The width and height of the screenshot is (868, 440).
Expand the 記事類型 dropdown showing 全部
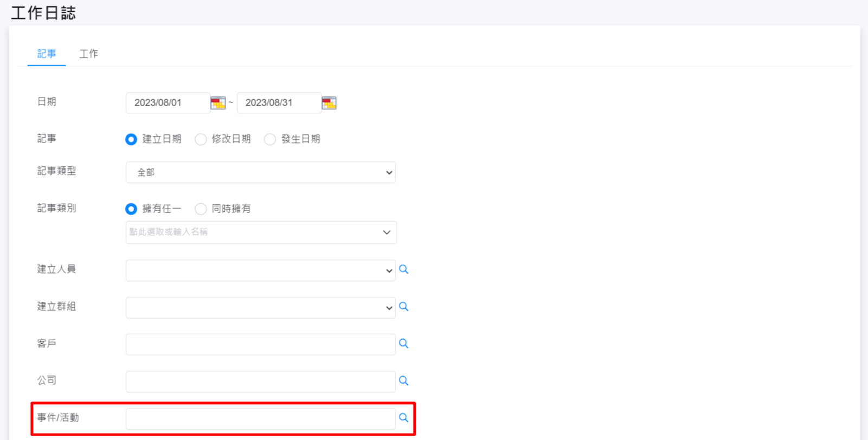point(260,172)
